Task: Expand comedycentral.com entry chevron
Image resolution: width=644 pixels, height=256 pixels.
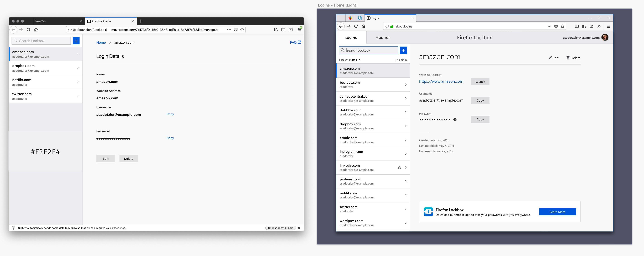Action: (405, 98)
